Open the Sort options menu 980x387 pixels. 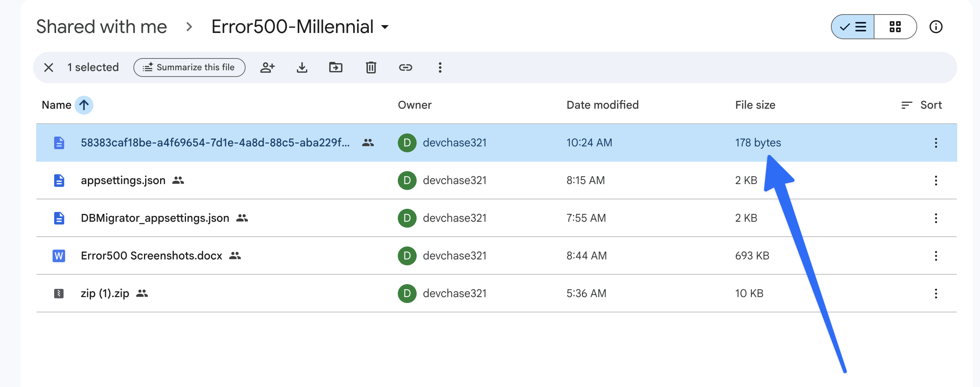pyautogui.click(x=921, y=105)
